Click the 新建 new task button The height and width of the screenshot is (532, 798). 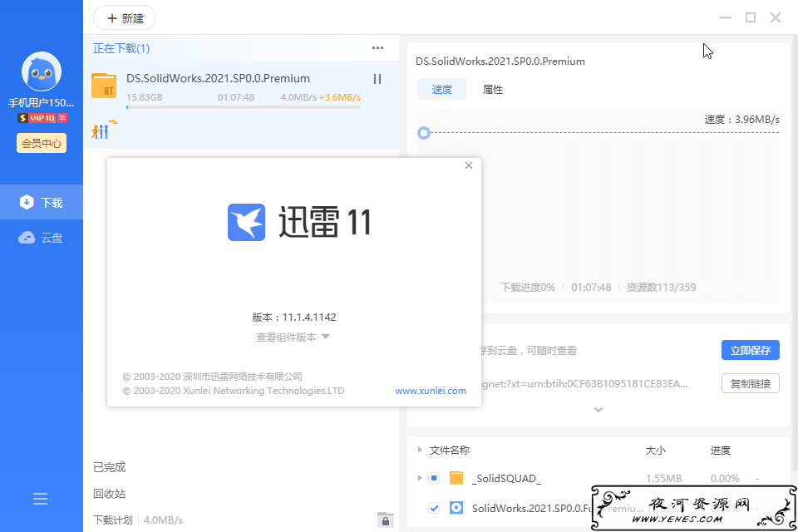click(125, 18)
